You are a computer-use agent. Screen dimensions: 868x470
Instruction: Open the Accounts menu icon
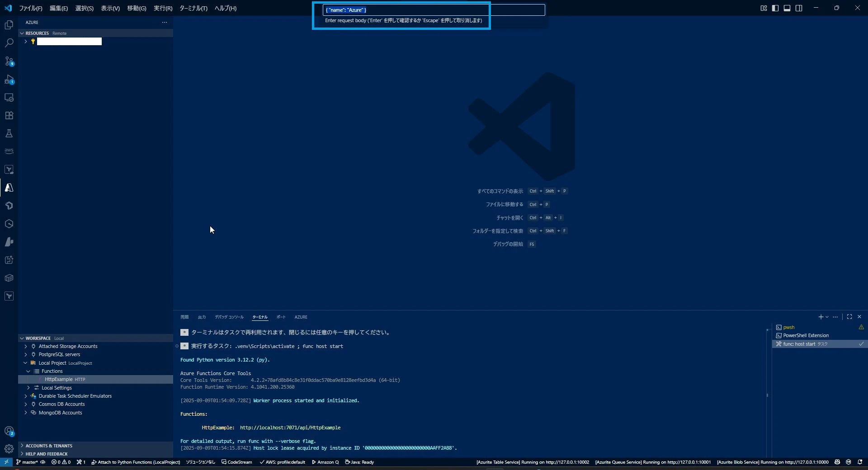(9, 431)
